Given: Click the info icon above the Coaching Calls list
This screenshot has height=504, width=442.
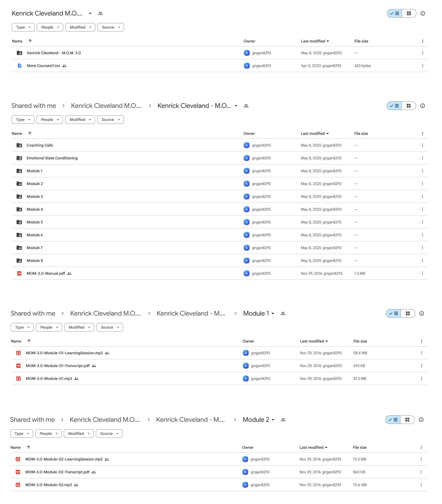Looking at the screenshot, I should tap(423, 106).
